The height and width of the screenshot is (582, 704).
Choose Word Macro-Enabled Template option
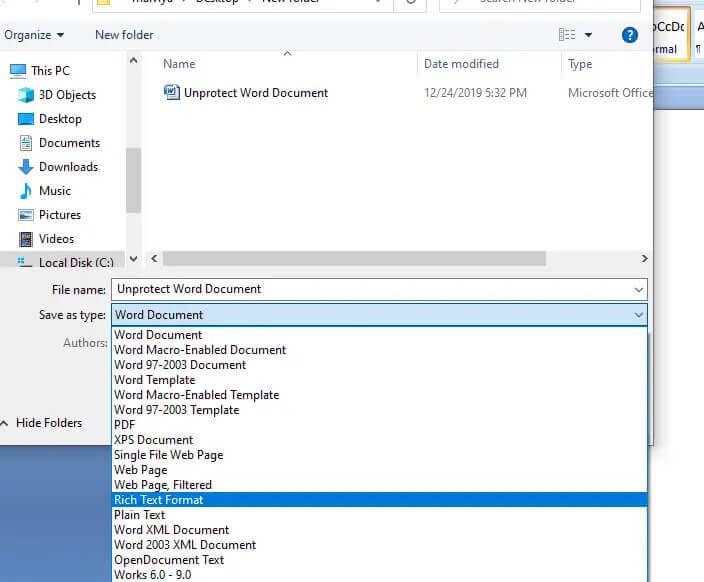pos(379,395)
